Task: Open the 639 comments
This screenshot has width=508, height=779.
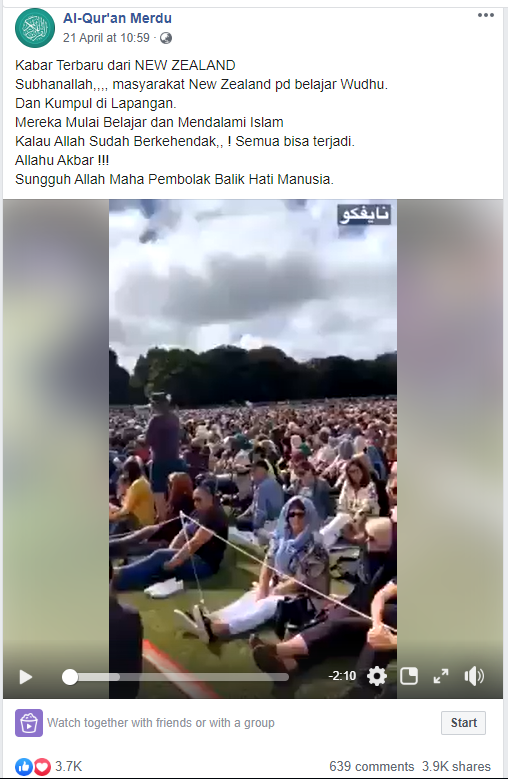Action: click(371, 767)
